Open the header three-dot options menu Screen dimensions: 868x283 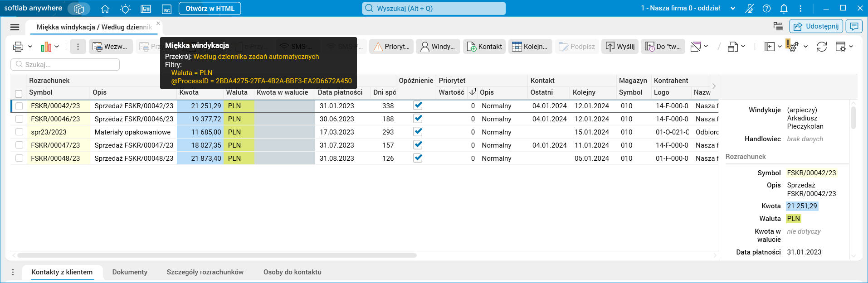click(800, 9)
